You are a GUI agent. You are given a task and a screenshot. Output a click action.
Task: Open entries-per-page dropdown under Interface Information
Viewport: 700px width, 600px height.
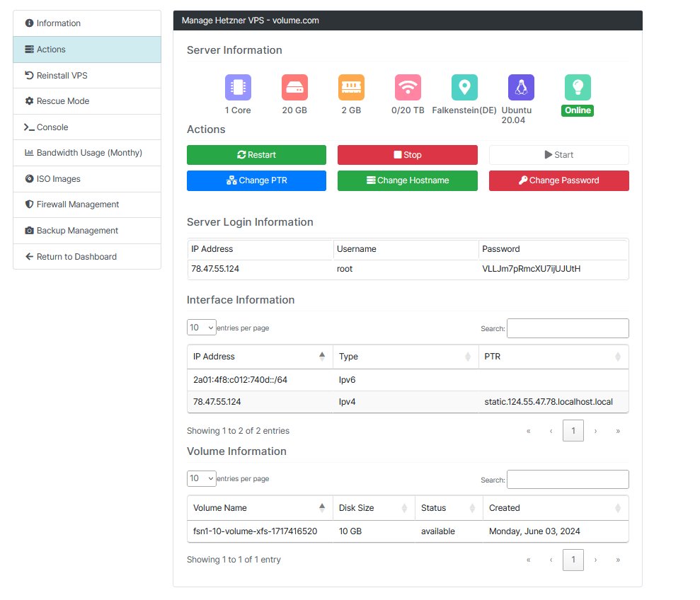click(x=201, y=328)
